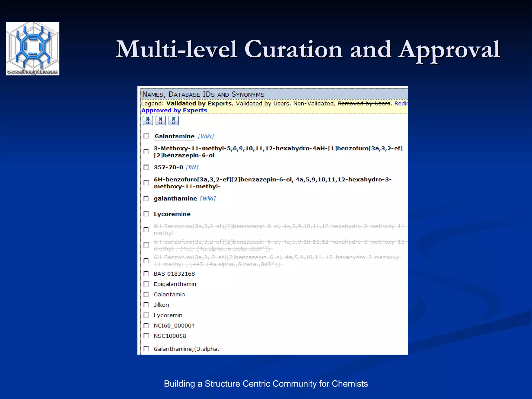Check the bold 6H-benzofuro[3a,3,2-ef] methoxy-11-methyl- checkbox
The image size is (532, 399).
point(146,183)
